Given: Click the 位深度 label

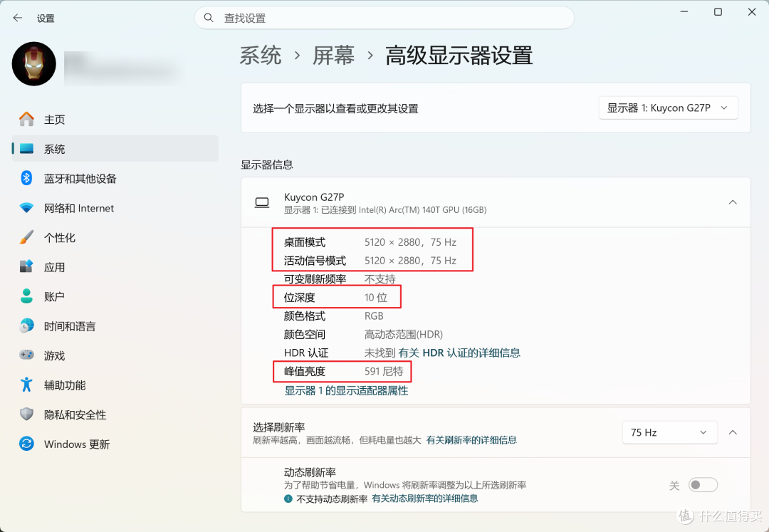Looking at the screenshot, I should (299, 297).
